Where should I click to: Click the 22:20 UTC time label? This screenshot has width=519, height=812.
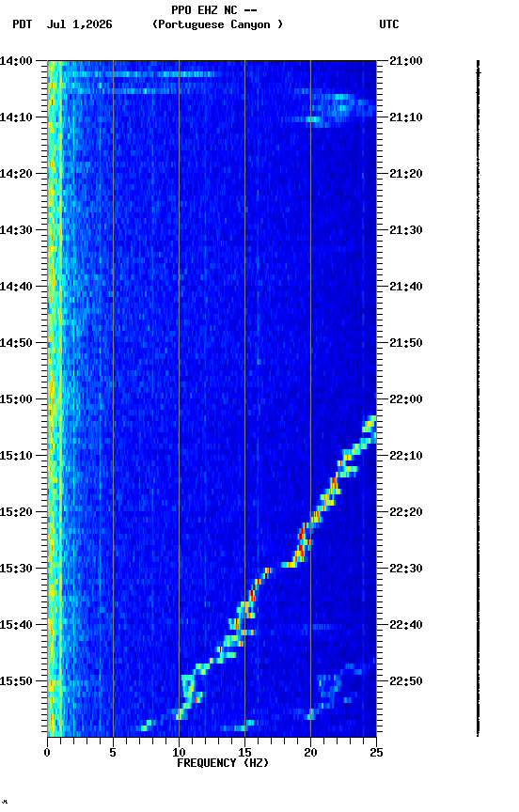[x=406, y=513]
